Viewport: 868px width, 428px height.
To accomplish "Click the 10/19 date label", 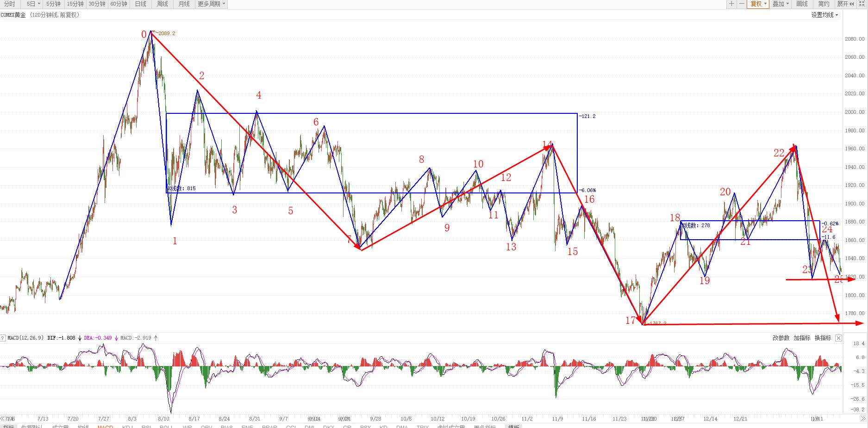I will point(468,419).
